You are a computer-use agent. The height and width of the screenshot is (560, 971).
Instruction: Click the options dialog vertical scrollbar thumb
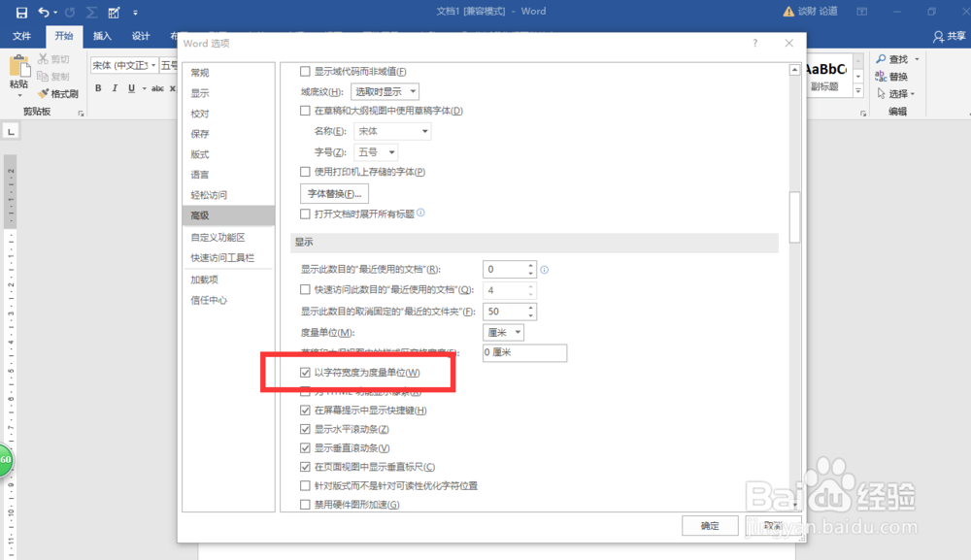(794, 217)
